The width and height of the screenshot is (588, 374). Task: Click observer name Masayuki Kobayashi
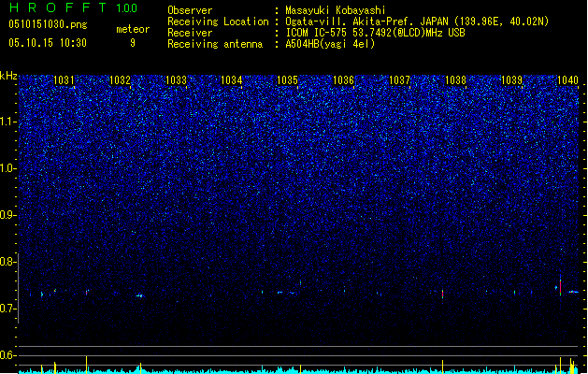pos(336,10)
